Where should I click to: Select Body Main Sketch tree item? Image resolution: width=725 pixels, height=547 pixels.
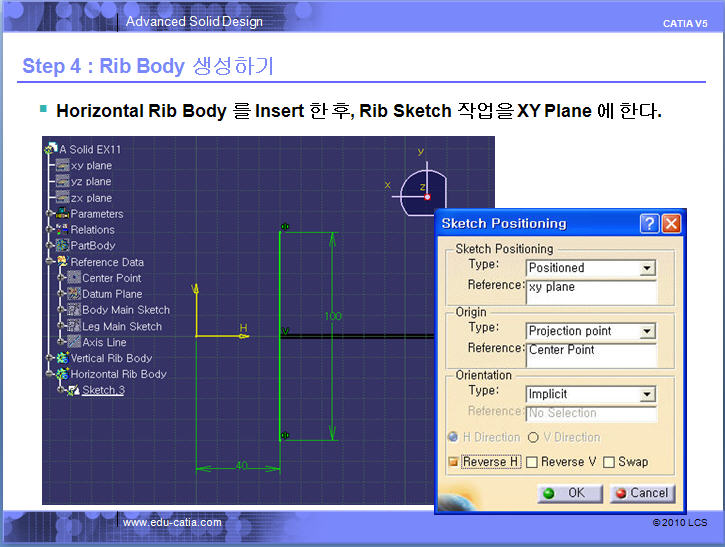126,310
